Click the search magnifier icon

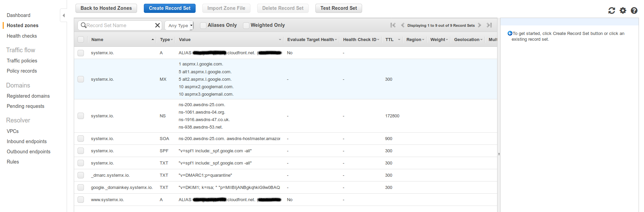[84, 25]
